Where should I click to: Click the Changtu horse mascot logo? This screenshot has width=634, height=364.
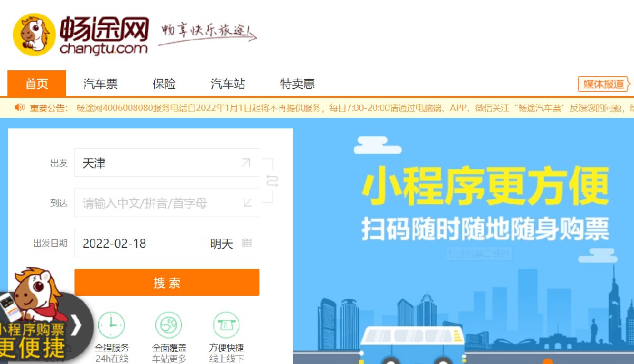pos(34,34)
